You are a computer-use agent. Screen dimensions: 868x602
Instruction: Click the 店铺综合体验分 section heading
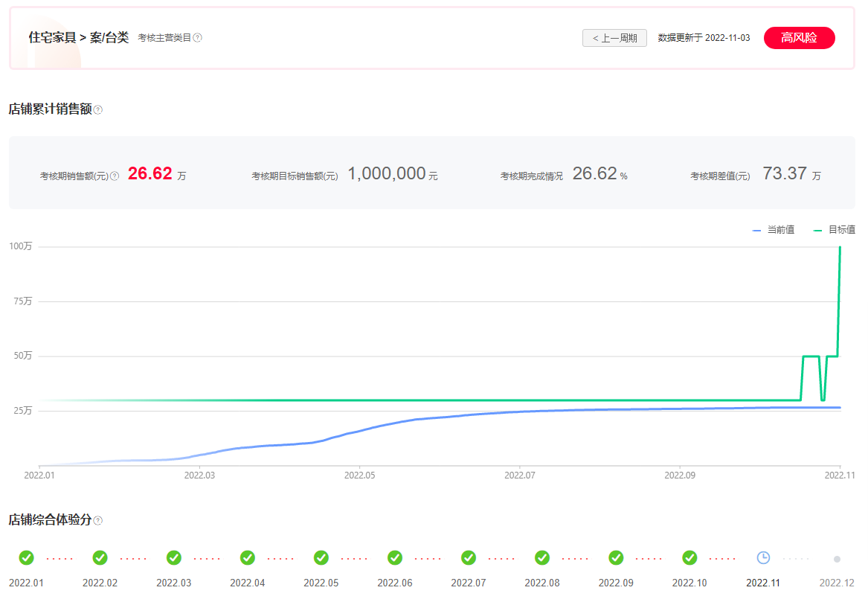(x=50, y=520)
